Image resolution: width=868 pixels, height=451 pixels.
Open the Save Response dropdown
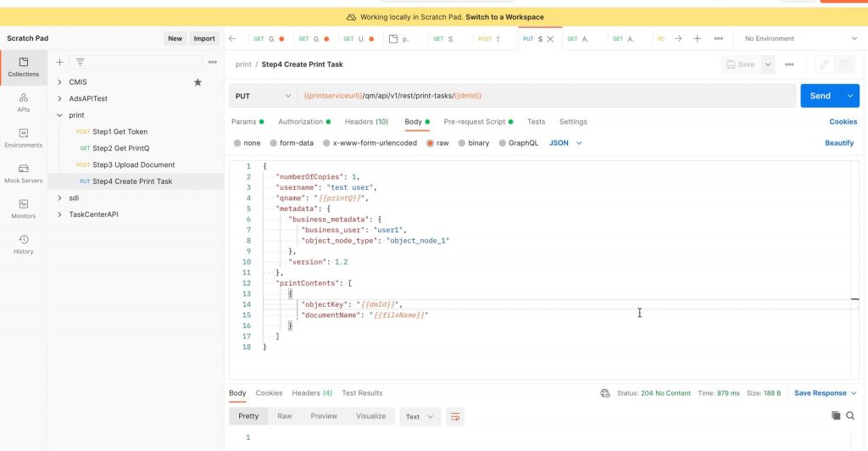click(x=826, y=393)
